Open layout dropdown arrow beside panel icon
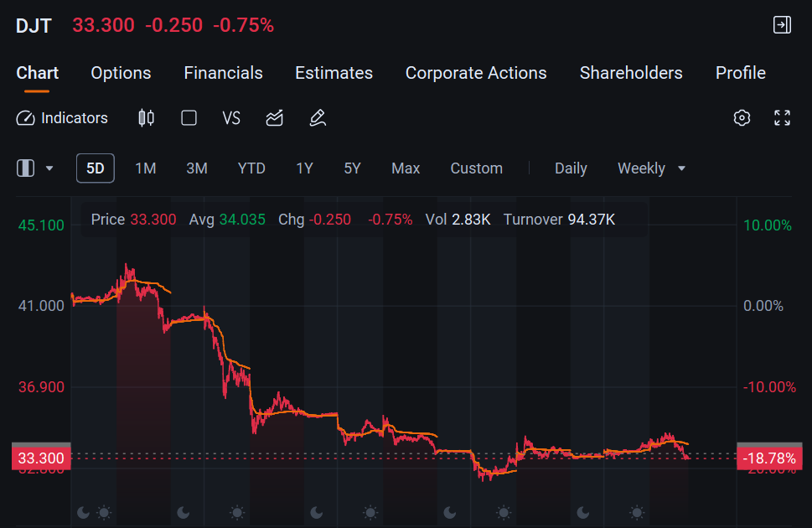The height and width of the screenshot is (528, 812). point(49,168)
